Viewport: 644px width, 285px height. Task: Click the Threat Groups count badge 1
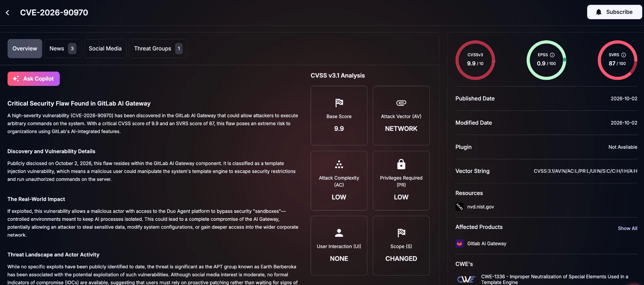179,48
